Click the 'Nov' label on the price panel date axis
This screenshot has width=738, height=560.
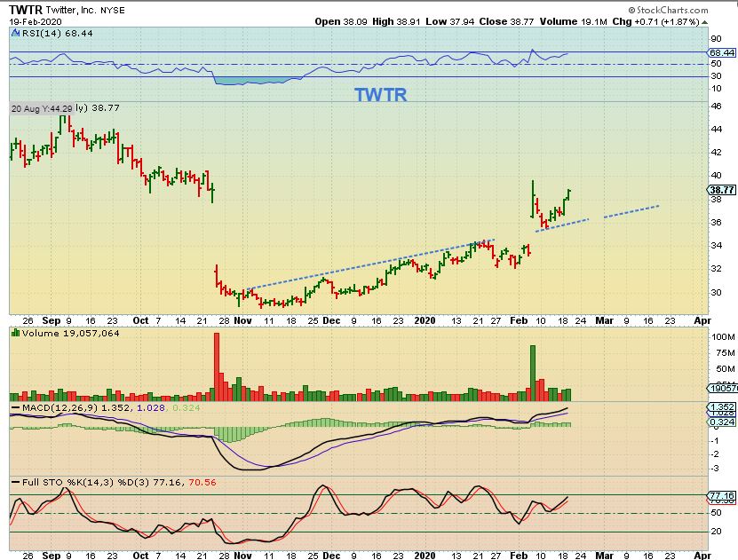[x=242, y=320]
